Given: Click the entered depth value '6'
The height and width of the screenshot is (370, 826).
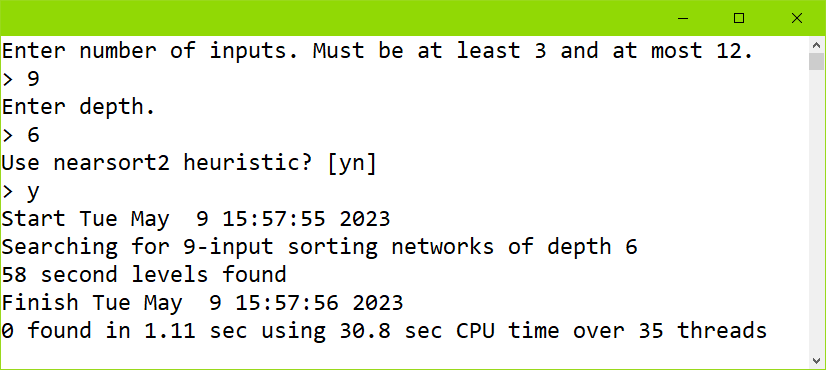Looking at the screenshot, I should point(33,135).
